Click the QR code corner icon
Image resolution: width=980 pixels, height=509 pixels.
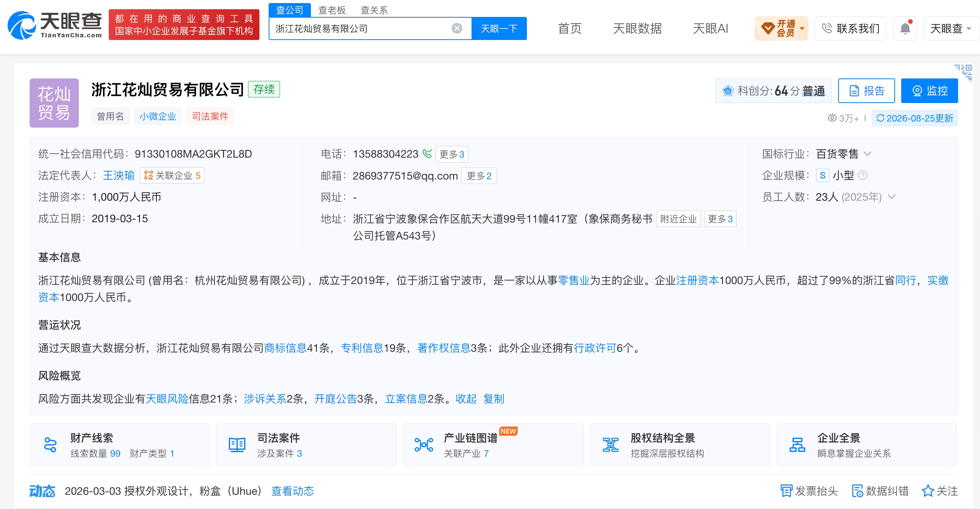coord(964,72)
